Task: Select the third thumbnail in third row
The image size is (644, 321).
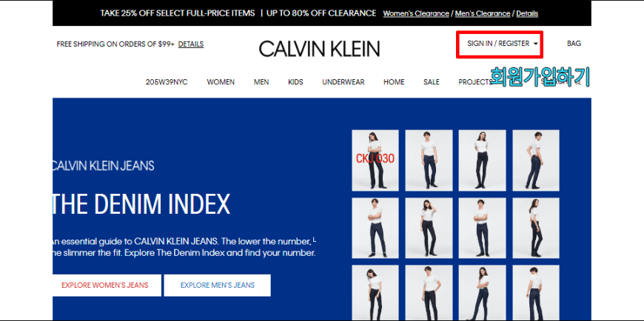Action: coord(482,293)
